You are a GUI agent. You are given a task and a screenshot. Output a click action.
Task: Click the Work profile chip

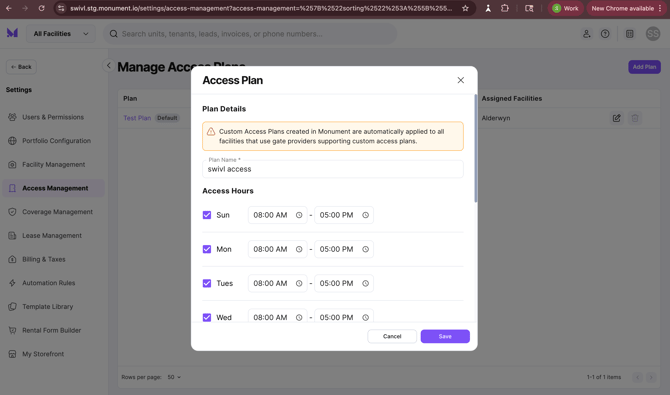click(x=565, y=8)
